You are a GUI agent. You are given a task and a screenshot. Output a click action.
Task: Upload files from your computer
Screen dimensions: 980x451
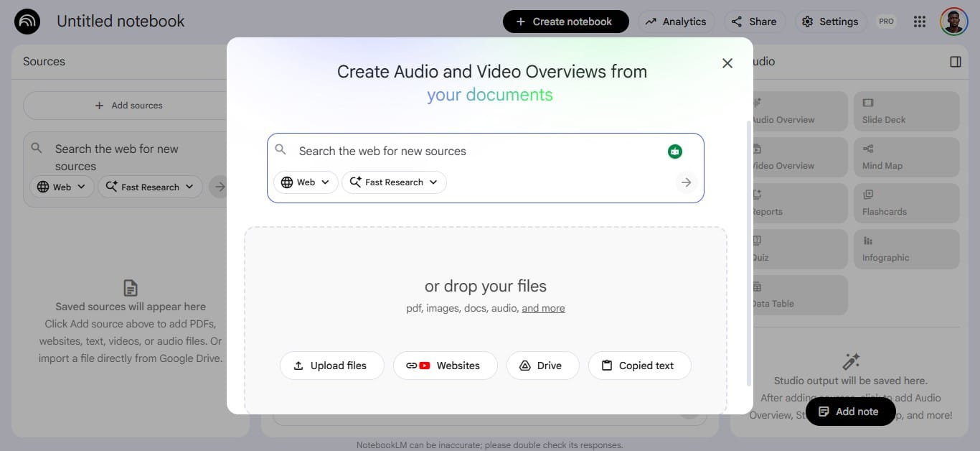tap(331, 366)
